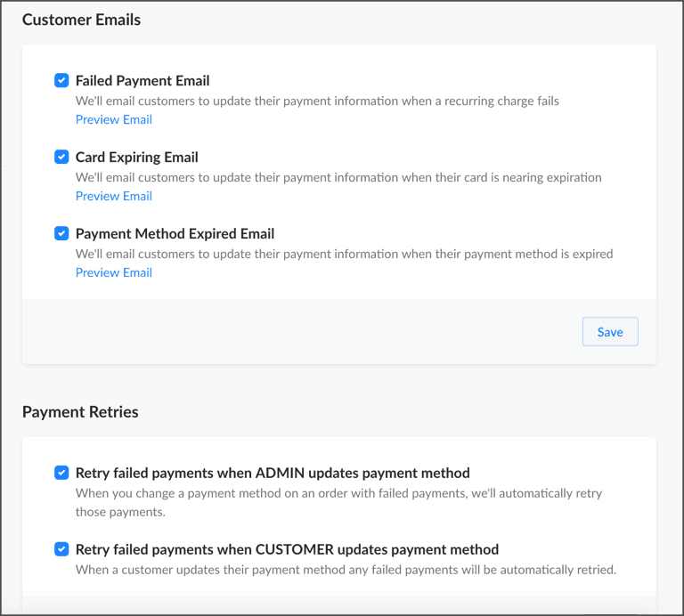
Task: Select the Payment Retries section heading
Action: tap(80, 412)
